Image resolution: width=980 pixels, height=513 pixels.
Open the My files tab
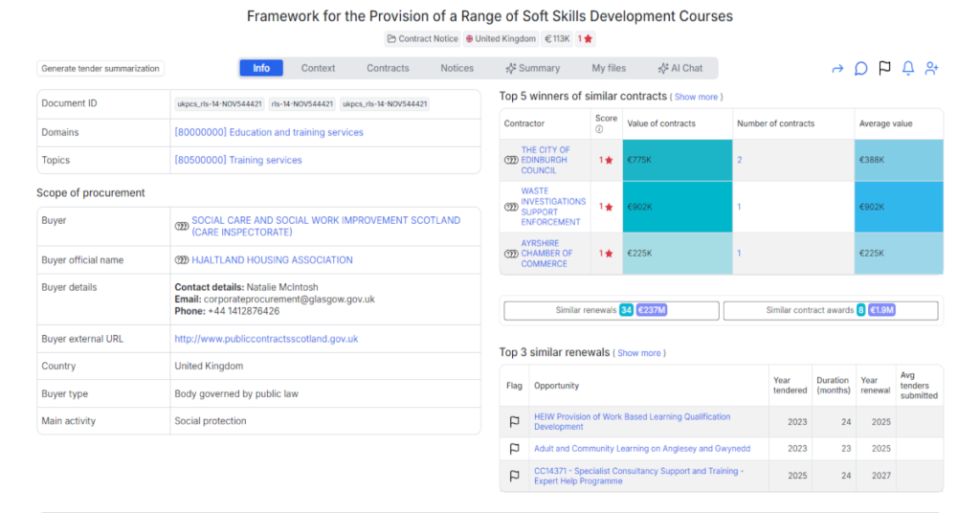pos(609,68)
